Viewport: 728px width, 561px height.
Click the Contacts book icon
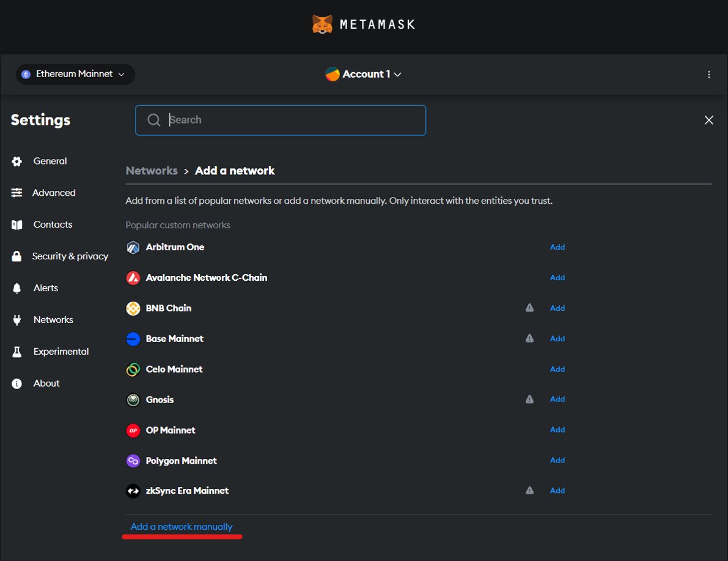pyautogui.click(x=17, y=225)
